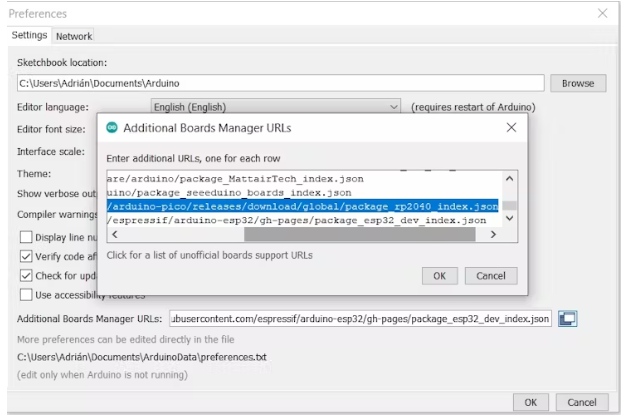
Task: Open the URL editor icon beside the URLs field
Action: 568,319
